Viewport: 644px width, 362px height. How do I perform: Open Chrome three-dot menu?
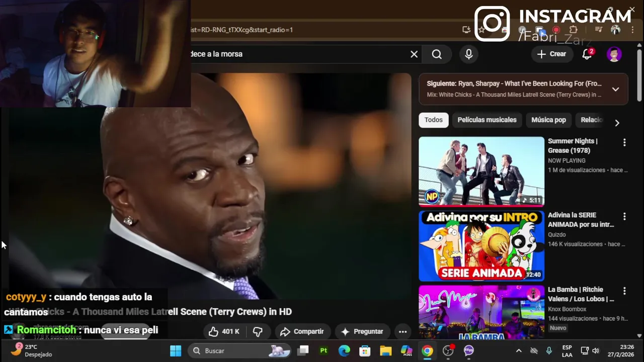(632, 30)
